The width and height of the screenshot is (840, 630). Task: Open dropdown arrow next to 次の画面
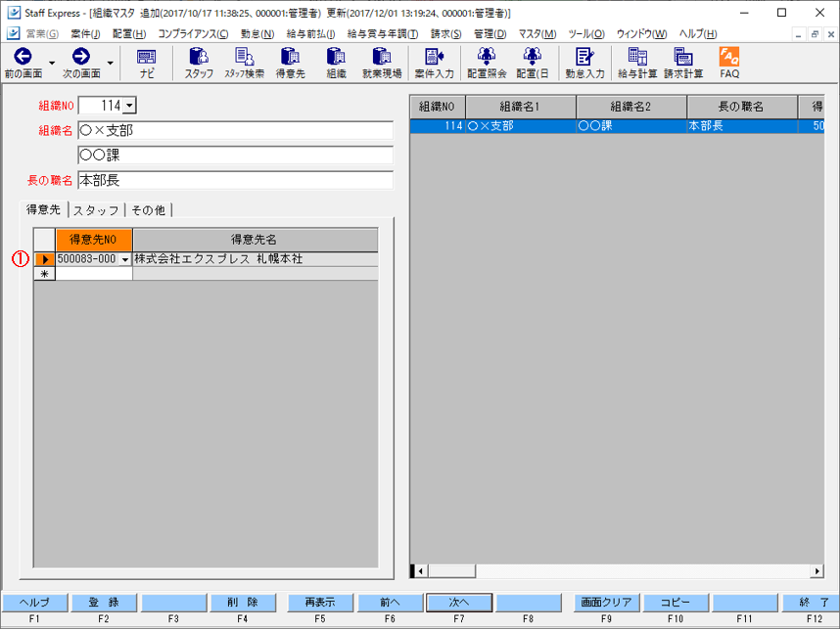click(x=110, y=64)
